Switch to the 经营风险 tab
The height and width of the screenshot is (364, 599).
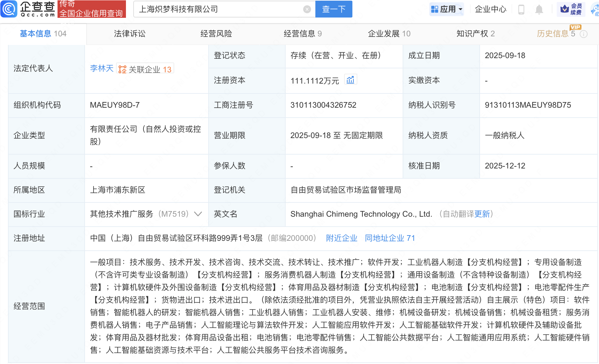click(x=216, y=34)
